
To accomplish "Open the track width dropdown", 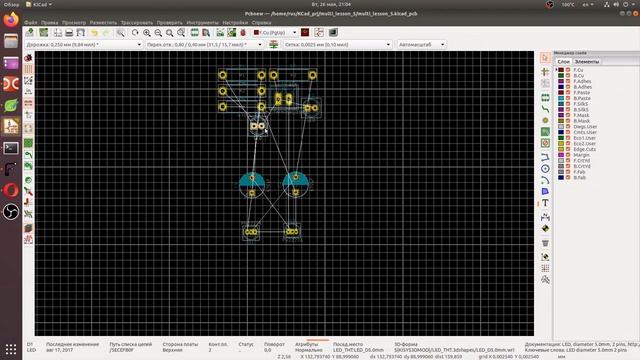I will 84,44.
